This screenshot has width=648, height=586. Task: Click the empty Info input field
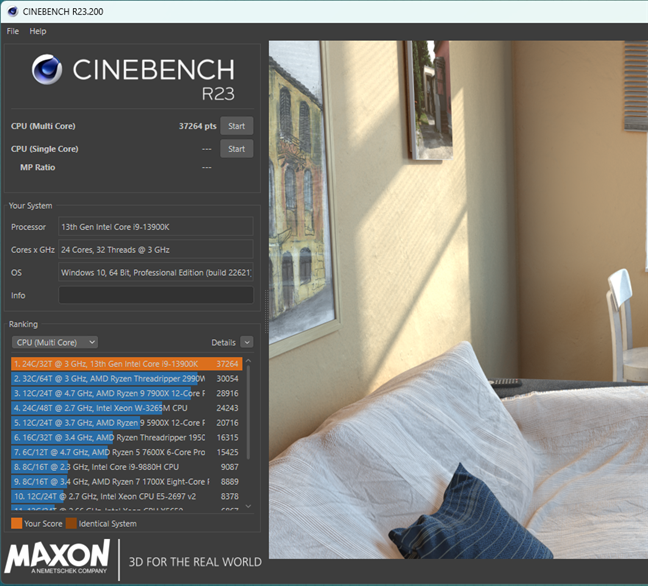[x=156, y=295]
